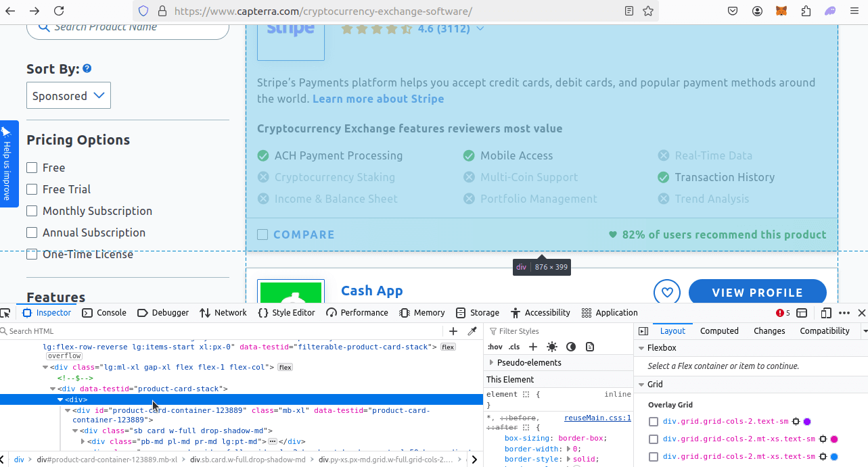Expand the border-width property value

(567, 449)
